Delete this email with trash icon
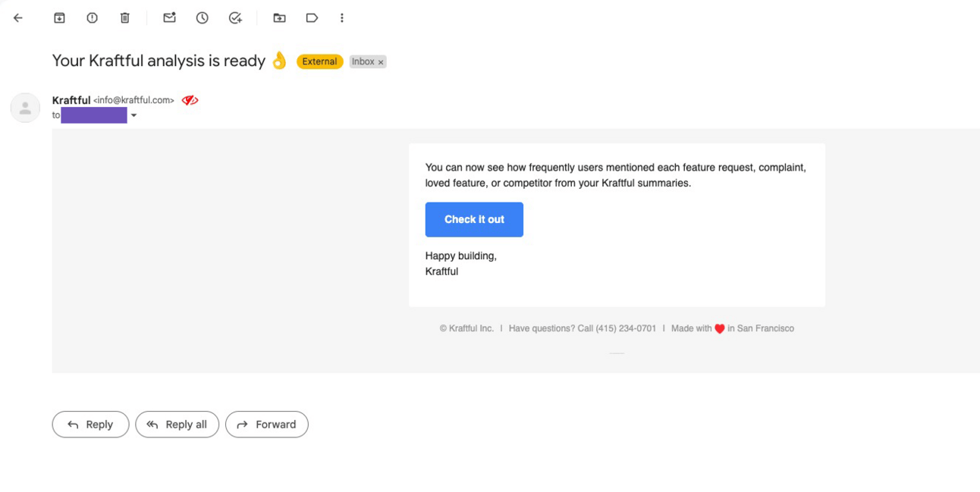The height and width of the screenshot is (492, 980). [125, 18]
